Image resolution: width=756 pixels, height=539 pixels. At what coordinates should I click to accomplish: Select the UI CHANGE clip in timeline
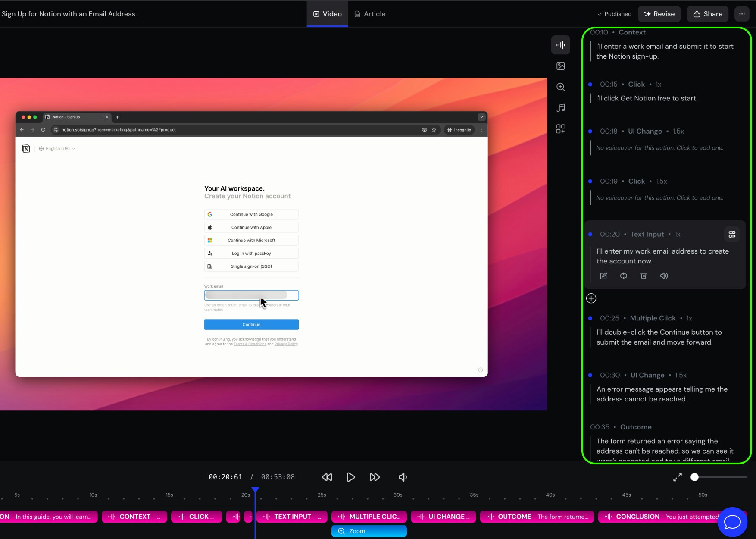click(443, 517)
